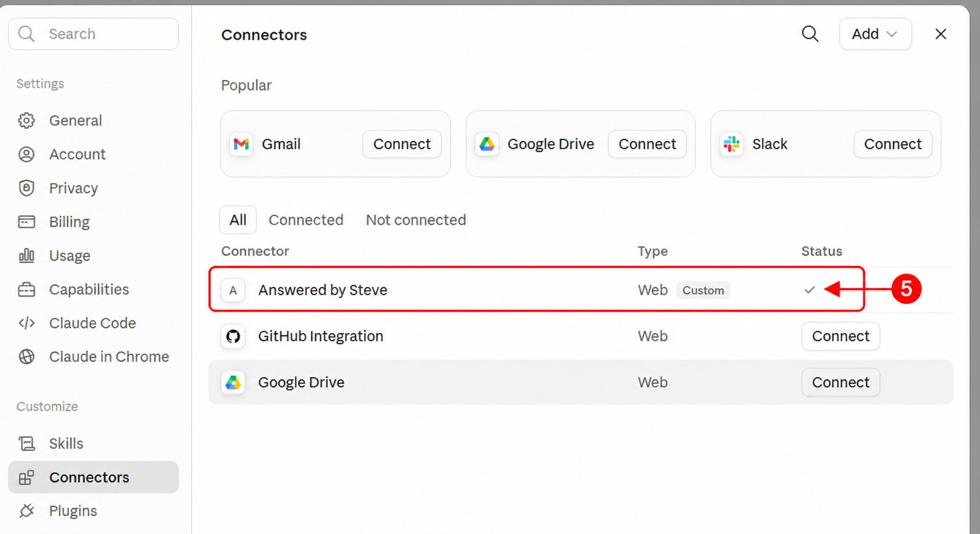Click the Capabilities briefcase icon
The width and height of the screenshot is (980, 534).
27,289
